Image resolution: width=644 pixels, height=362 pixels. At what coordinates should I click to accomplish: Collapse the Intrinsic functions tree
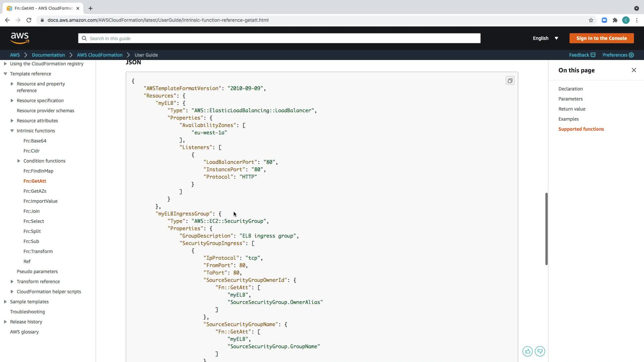point(12,131)
